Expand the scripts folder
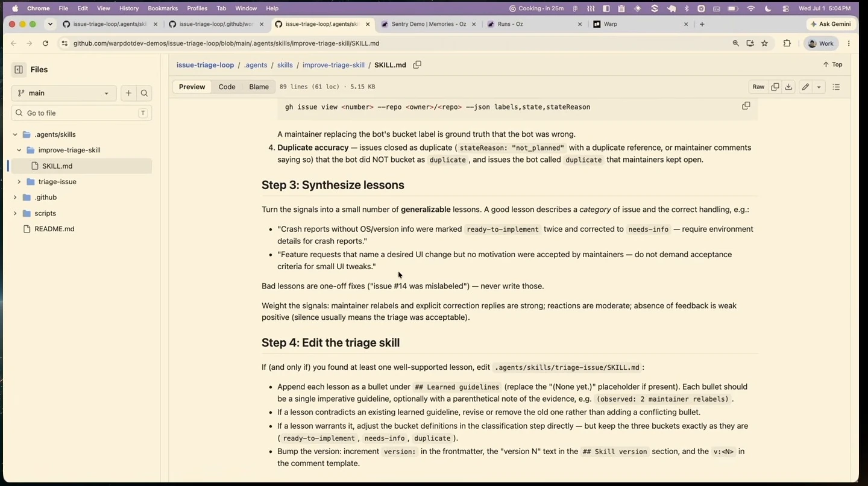 pyautogui.click(x=15, y=213)
